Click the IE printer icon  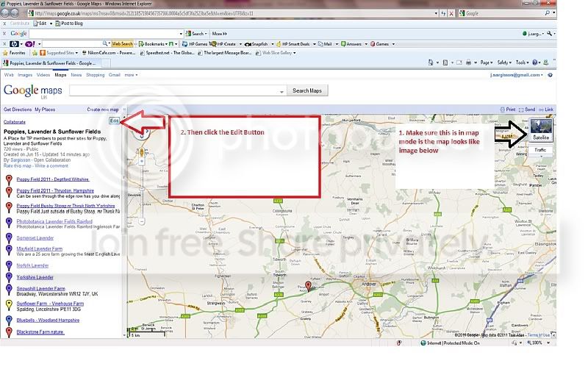tap(468, 62)
